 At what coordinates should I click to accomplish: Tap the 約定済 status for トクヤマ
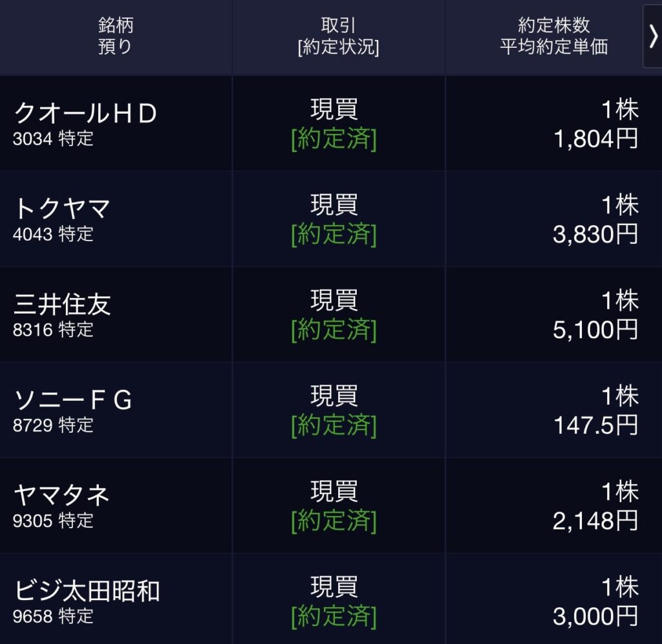coord(334,234)
